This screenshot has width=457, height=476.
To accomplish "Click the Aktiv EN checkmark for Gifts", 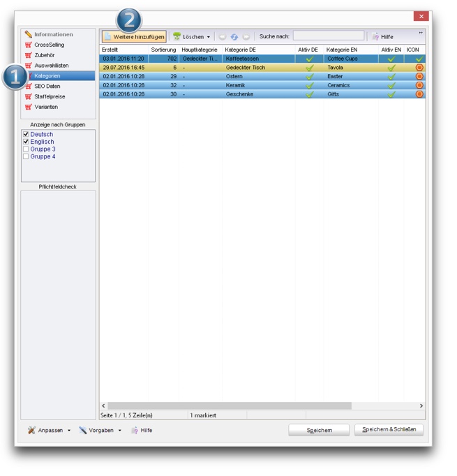I will point(391,94).
